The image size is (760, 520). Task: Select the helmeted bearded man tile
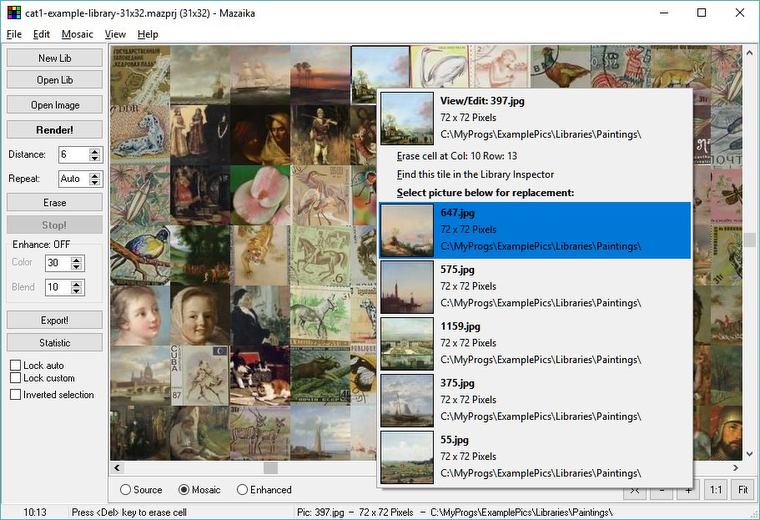(726, 433)
